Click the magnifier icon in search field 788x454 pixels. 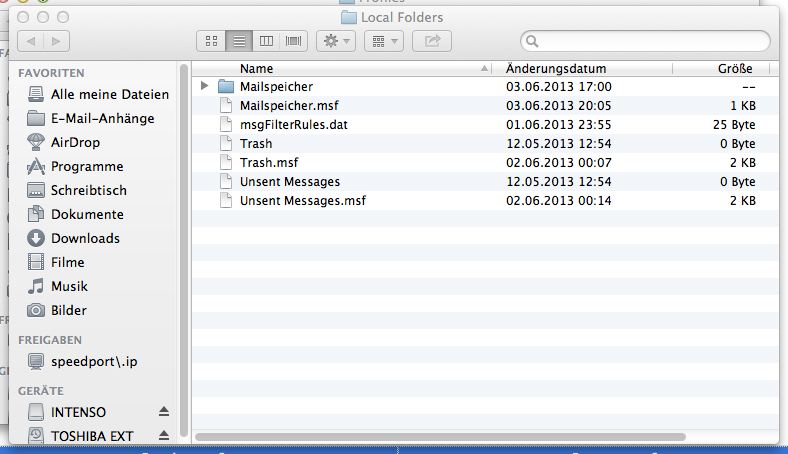(x=532, y=41)
